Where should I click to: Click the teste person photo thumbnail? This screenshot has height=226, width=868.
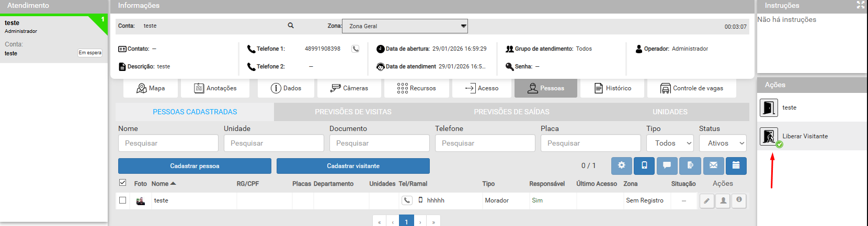click(140, 201)
